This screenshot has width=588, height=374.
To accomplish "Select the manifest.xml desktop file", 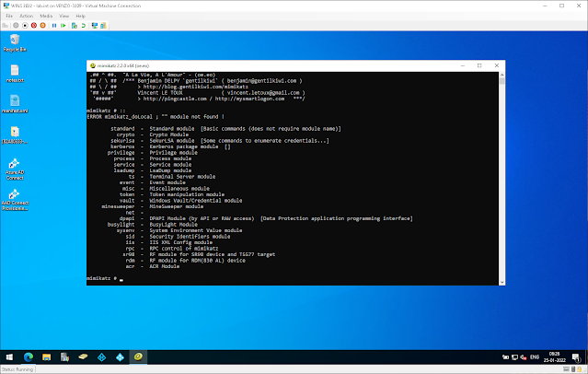I will (15, 104).
